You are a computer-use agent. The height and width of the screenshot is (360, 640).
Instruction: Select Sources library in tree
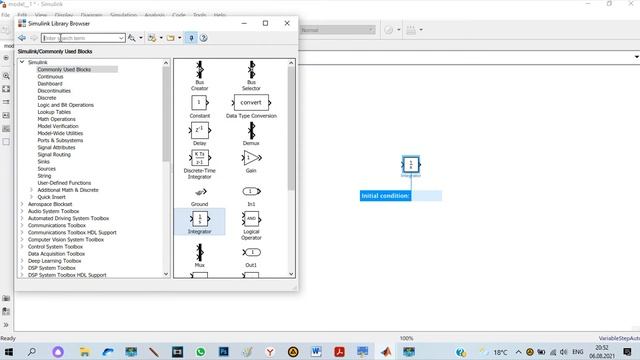(x=47, y=169)
